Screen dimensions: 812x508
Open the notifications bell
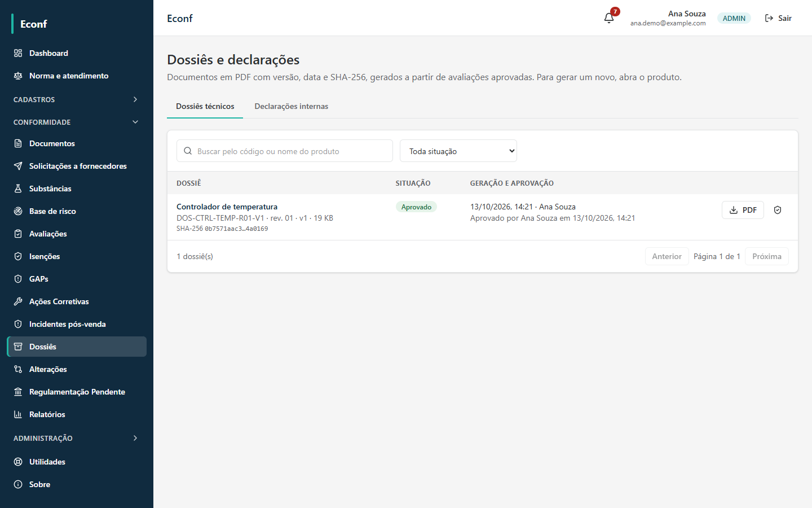point(609,18)
